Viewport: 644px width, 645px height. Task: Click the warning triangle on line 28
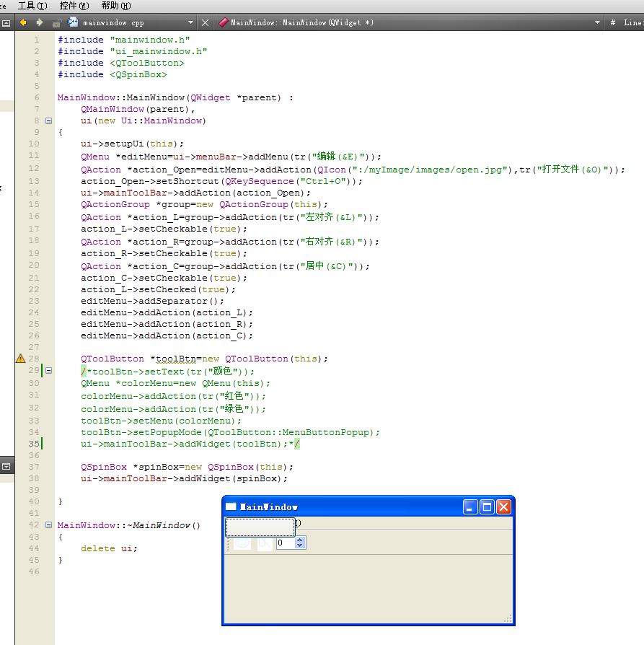tap(21, 359)
